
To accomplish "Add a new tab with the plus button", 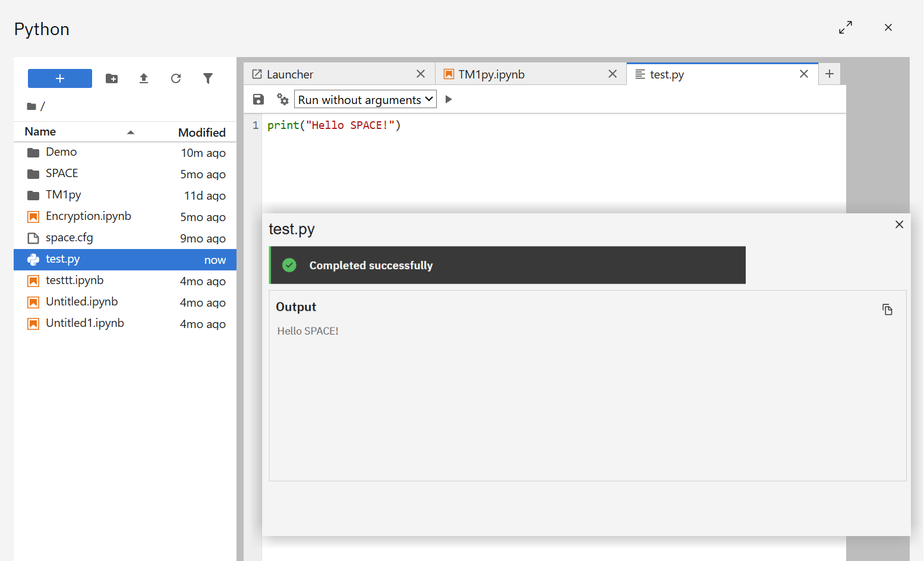I will tap(830, 73).
